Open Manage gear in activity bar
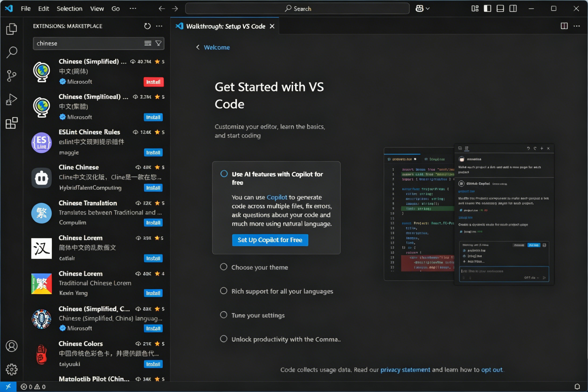Viewport: 588px width, 392px height. tap(11, 369)
